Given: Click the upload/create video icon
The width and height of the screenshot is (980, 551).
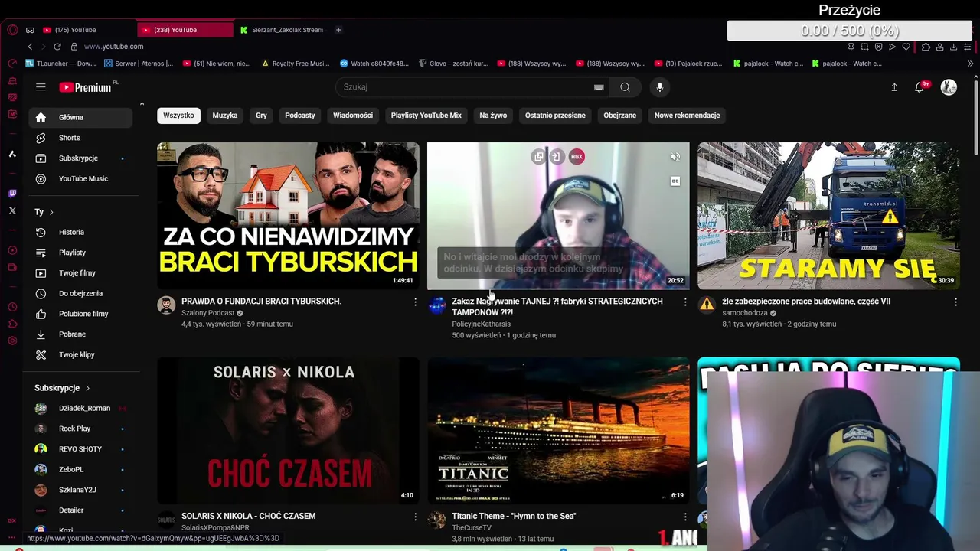Looking at the screenshot, I should [x=893, y=87].
